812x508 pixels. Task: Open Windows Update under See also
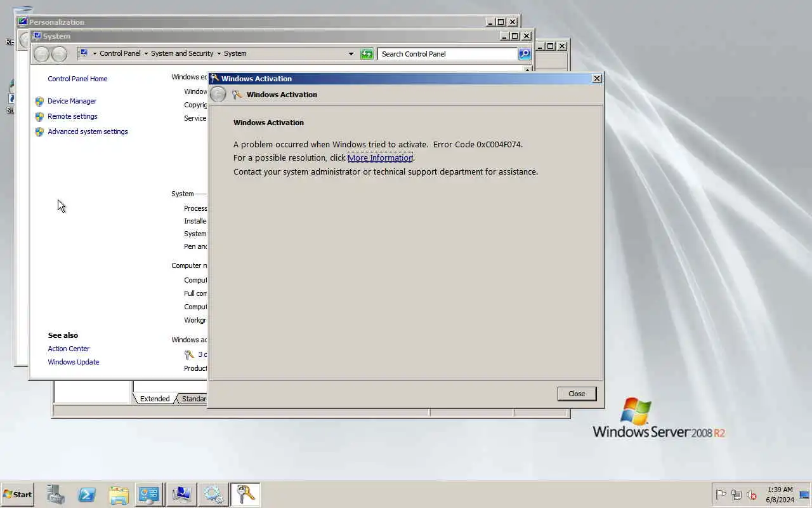click(74, 362)
